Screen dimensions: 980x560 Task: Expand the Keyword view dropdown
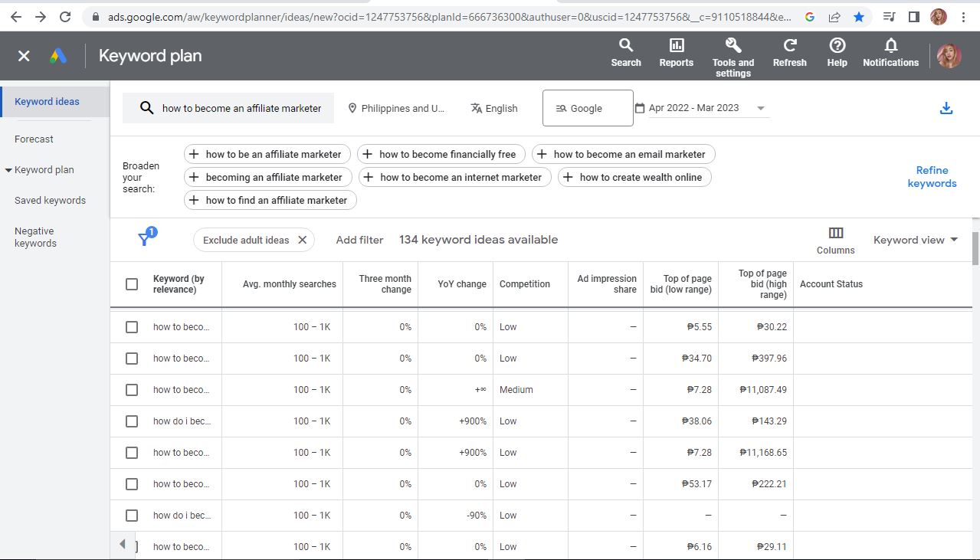pyautogui.click(x=916, y=240)
